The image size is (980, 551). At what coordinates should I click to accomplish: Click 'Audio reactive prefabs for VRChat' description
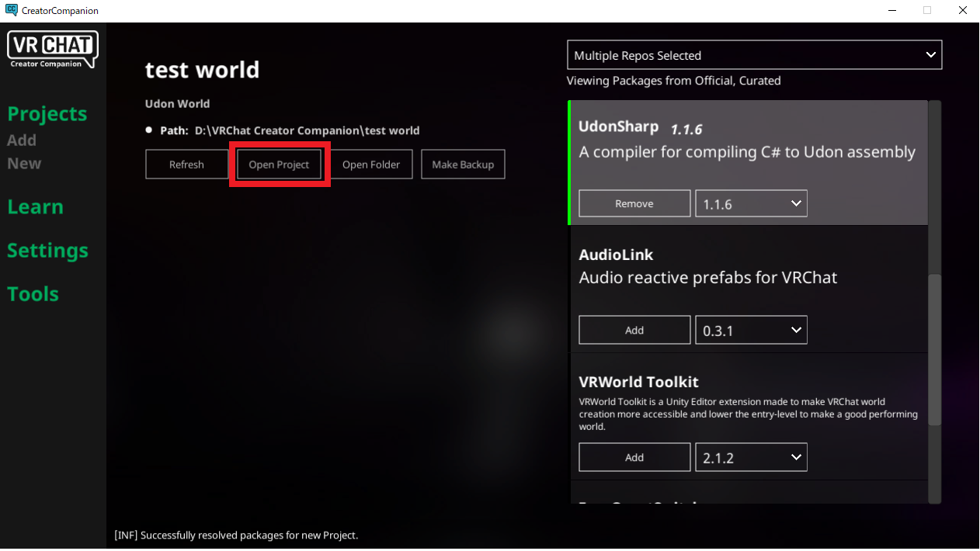tap(708, 277)
